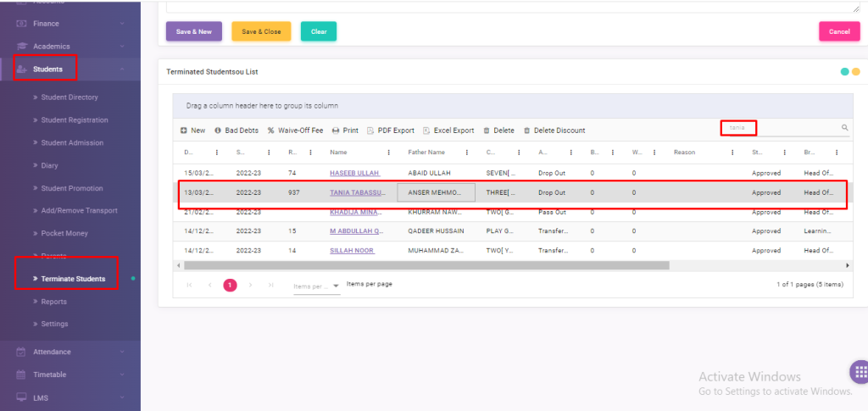Open the Father Name column options menu
Viewport: 868px width, 411px height.
466,153
